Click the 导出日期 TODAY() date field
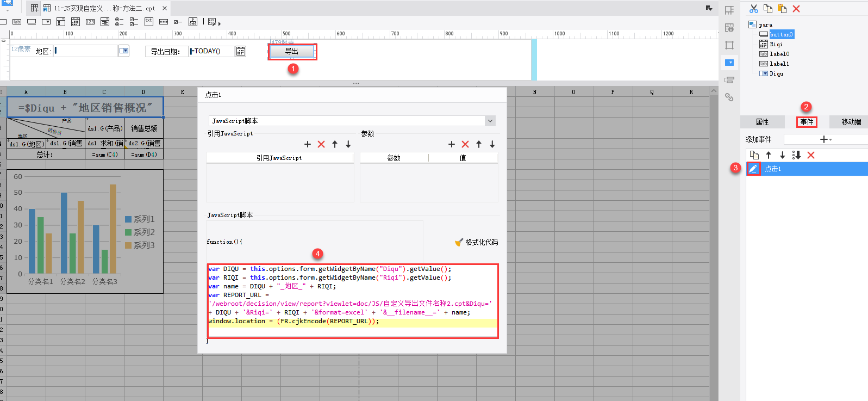 pos(212,51)
